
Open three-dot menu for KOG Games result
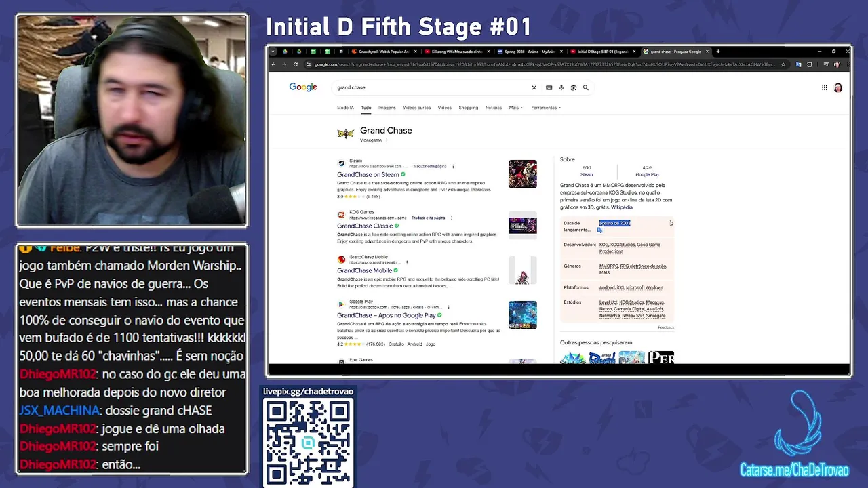pos(453,218)
